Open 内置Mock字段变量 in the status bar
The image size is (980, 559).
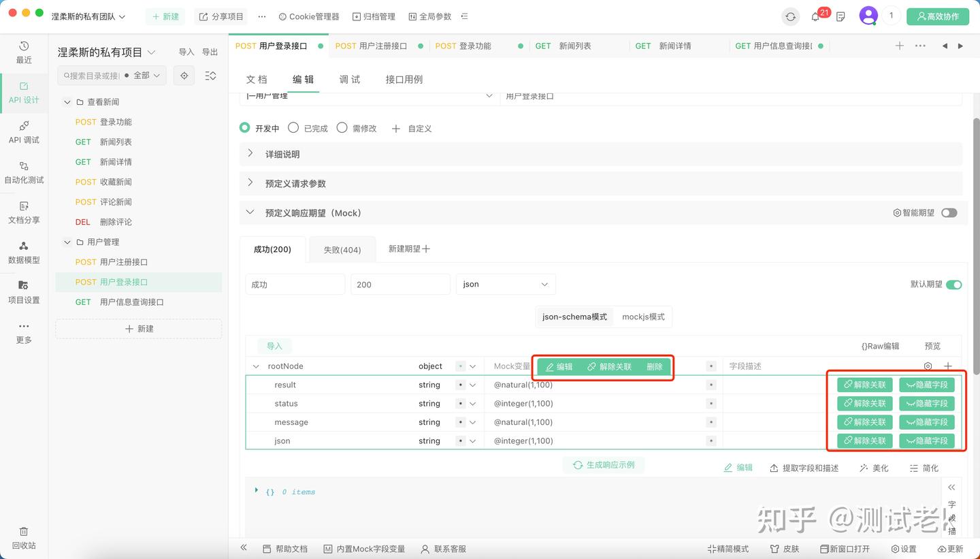point(365,548)
